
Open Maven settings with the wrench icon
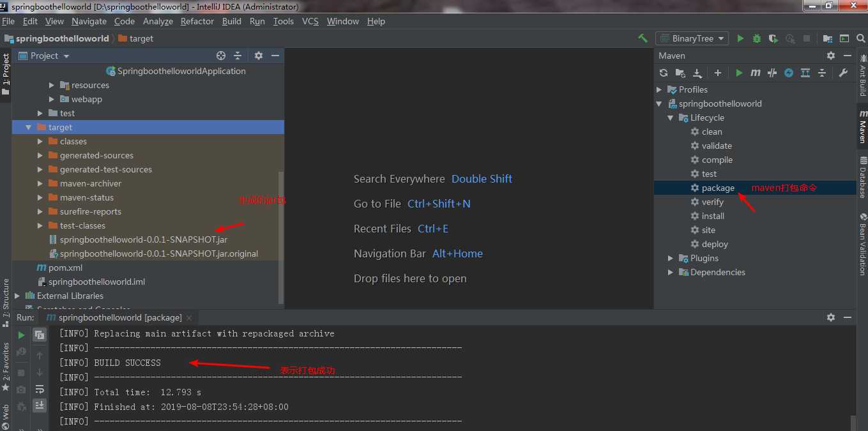coord(843,73)
